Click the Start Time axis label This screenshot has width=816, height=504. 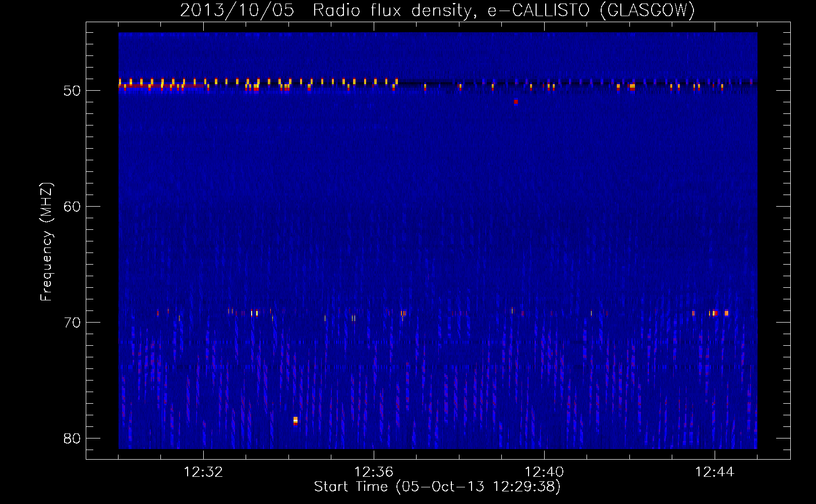pyautogui.click(x=437, y=487)
